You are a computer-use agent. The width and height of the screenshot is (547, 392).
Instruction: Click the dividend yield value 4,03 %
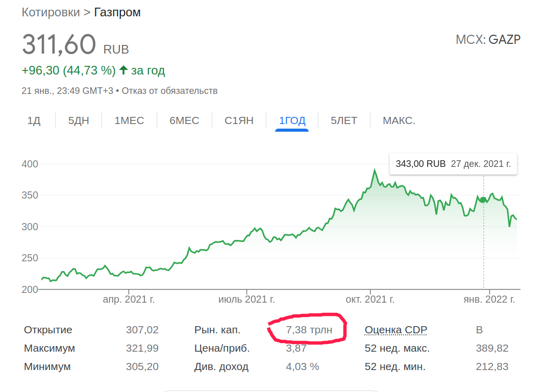pos(302,366)
